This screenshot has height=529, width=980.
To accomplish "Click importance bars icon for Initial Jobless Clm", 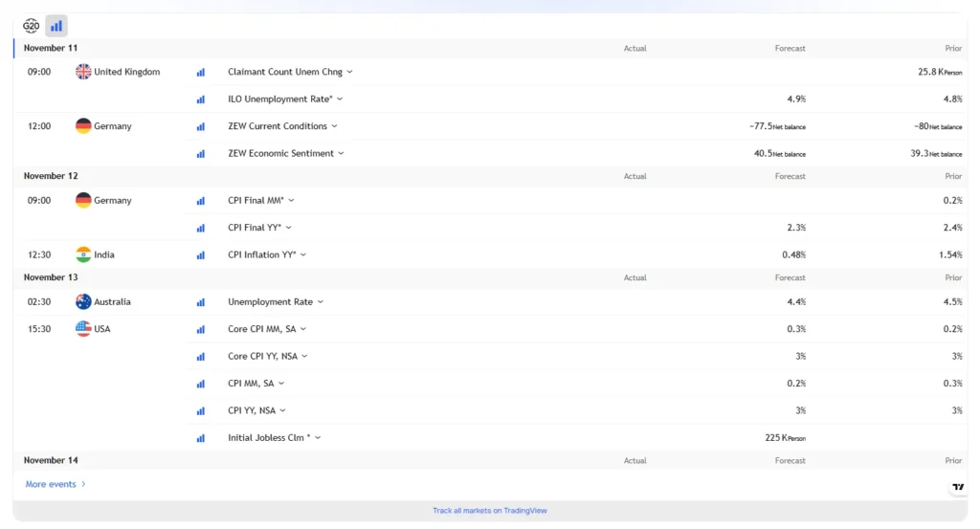I will coord(201,438).
